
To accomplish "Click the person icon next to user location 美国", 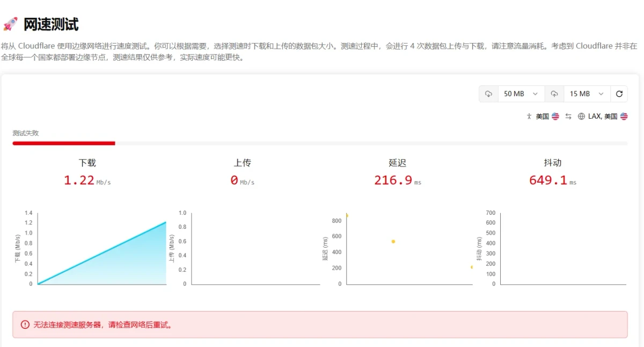I will click(529, 117).
